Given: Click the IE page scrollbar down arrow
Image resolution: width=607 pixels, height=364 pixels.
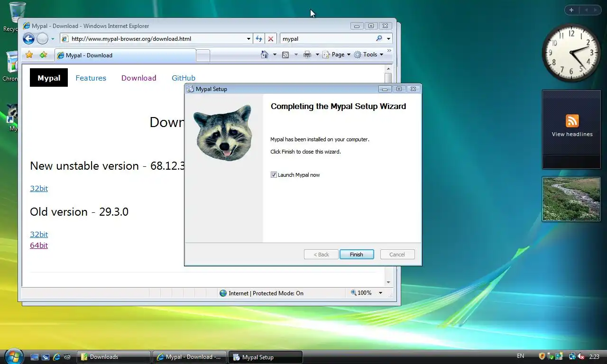Looking at the screenshot, I should [388, 282].
